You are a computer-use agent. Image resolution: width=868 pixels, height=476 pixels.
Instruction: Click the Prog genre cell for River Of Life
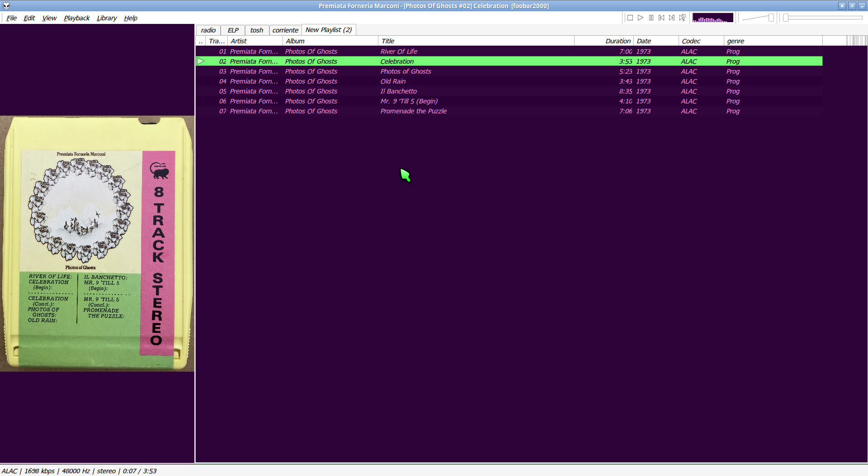pos(733,51)
